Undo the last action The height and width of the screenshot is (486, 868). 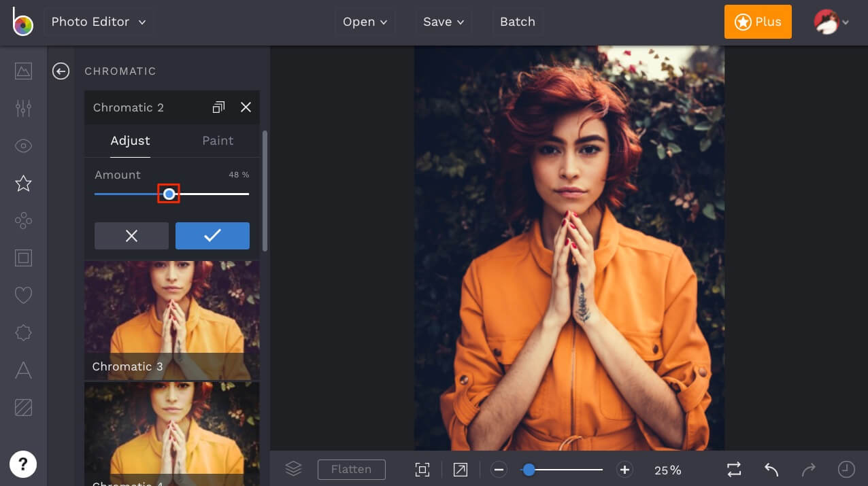(771, 469)
